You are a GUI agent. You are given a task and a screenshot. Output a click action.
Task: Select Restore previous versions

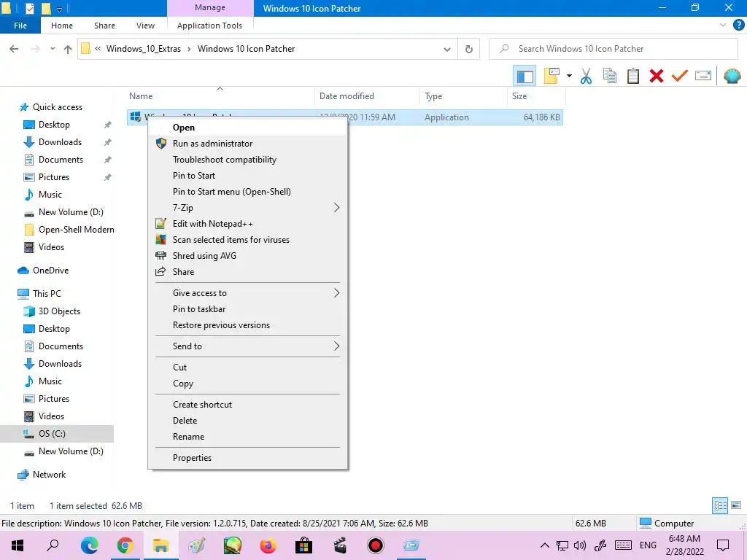pos(247,325)
